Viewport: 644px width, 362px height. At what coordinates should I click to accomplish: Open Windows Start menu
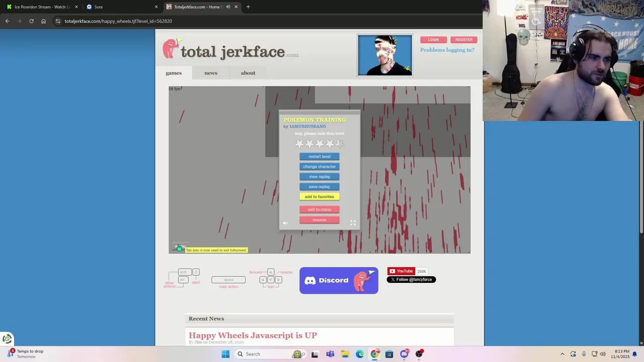(225, 354)
